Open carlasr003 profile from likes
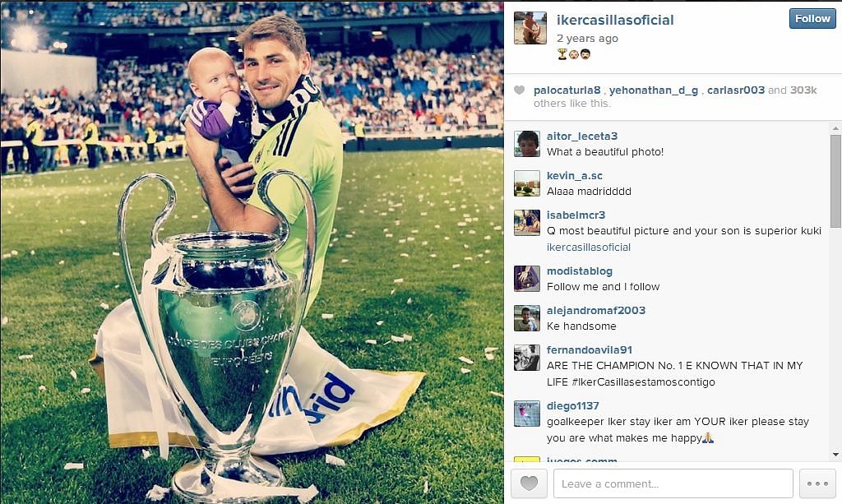The width and height of the screenshot is (842, 504). 736,90
